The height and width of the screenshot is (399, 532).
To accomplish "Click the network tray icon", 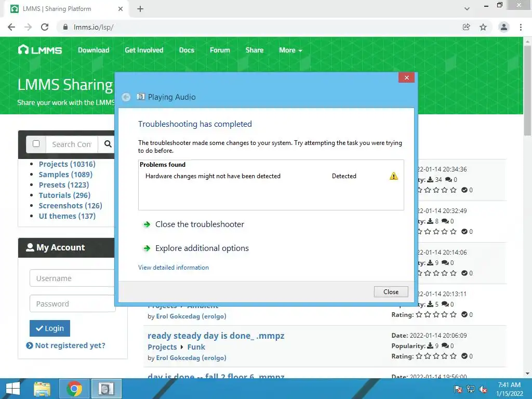I will coord(471,389).
